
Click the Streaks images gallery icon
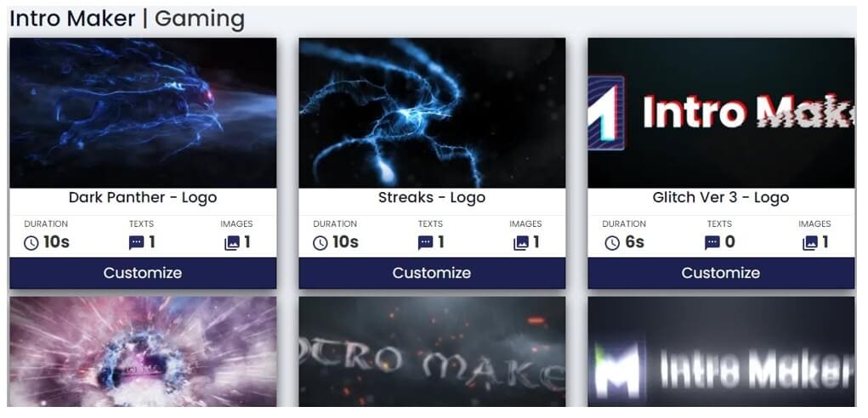pos(521,243)
